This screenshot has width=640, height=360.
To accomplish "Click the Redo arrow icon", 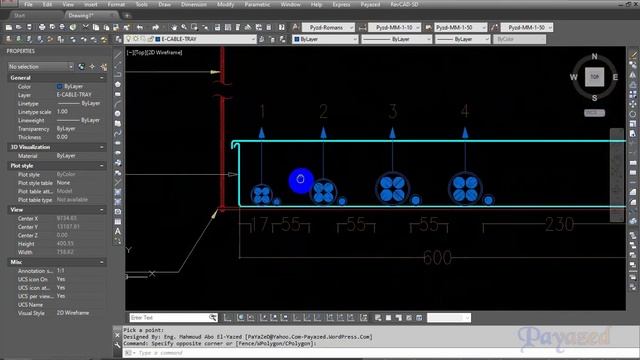I will pyautogui.click(x=156, y=27).
